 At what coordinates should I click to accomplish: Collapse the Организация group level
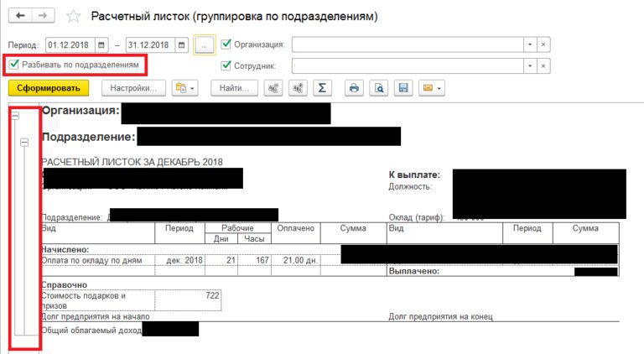point(15,116)
